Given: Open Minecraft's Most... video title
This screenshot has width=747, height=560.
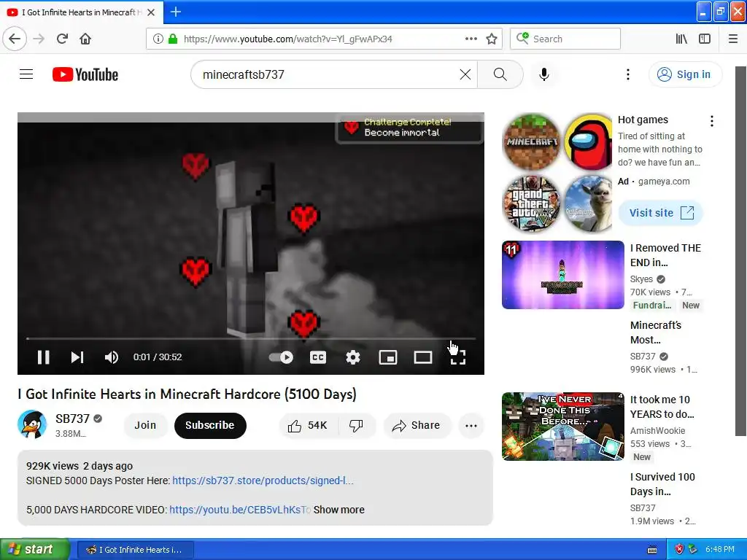Looking at the screenshot, I should [x=656, y=332].
